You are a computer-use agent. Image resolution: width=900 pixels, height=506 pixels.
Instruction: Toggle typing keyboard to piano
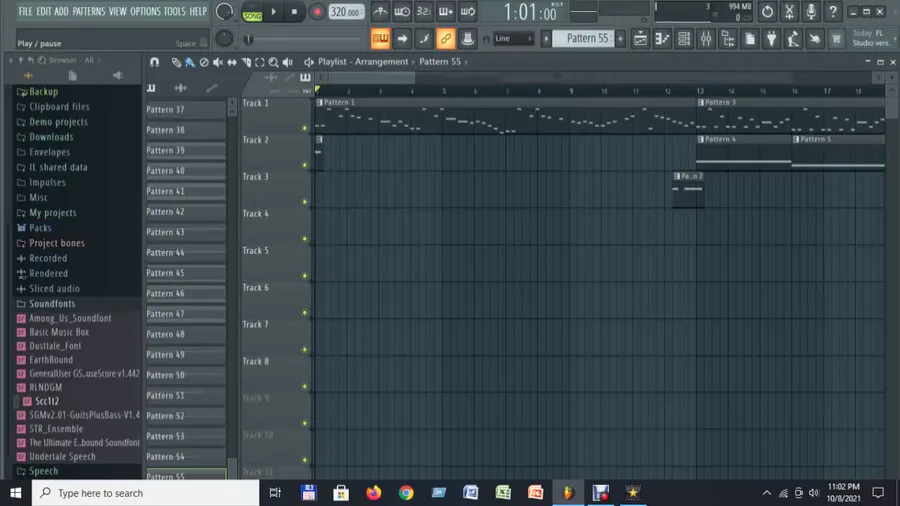pyautogui.click(x=380, y=38)
